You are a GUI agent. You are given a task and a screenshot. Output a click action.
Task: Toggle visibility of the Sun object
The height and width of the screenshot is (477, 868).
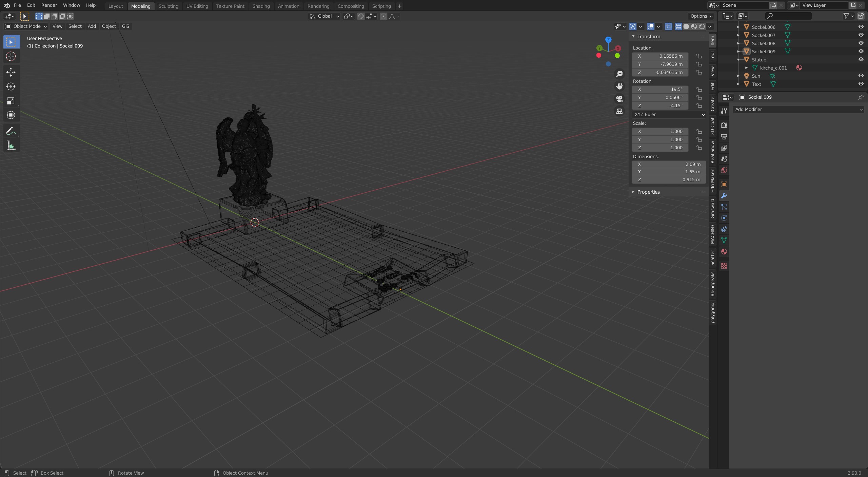coord(861,76)
